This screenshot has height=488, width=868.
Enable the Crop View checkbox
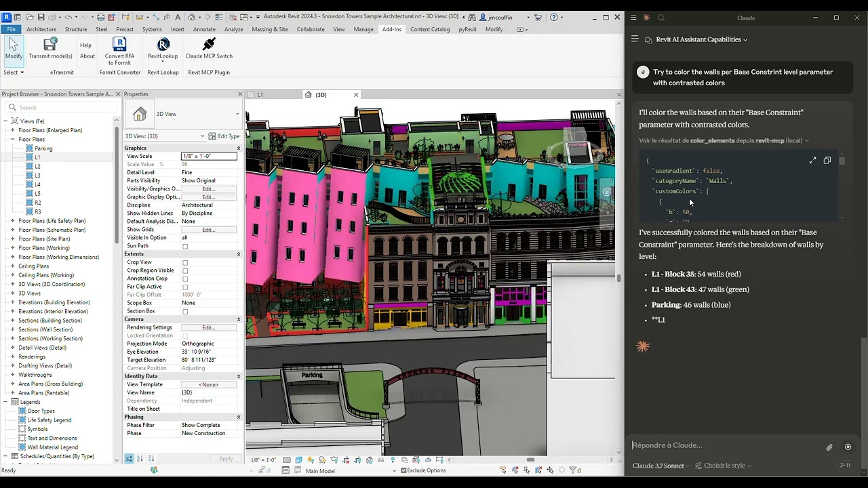185,262
